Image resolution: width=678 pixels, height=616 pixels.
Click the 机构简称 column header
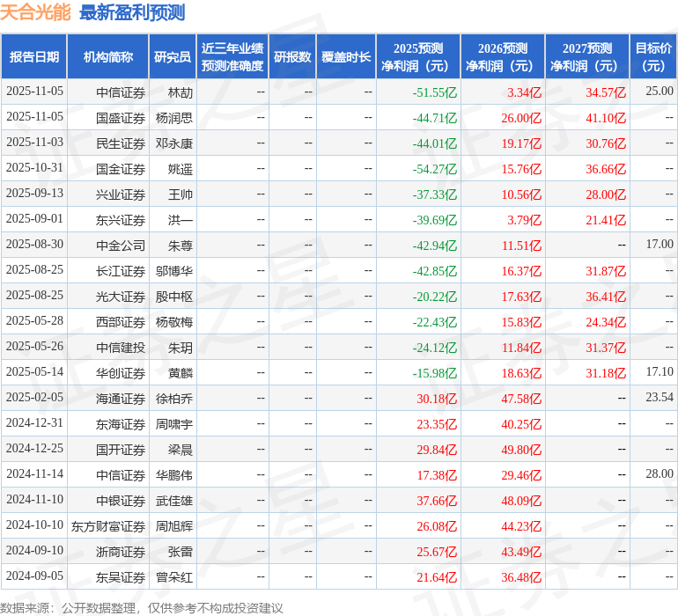107,57
